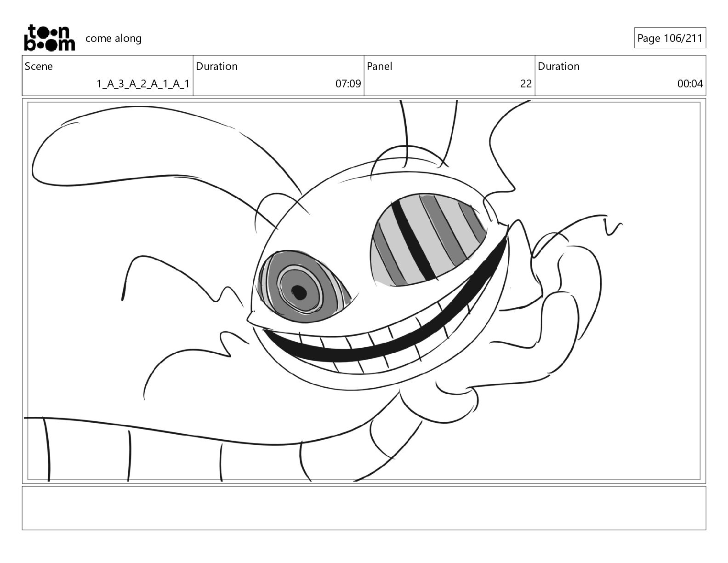The height and width of the screenshot is (563, 728).
Task: Click the Toon Boom logo
Action: (x=49, y=38)
